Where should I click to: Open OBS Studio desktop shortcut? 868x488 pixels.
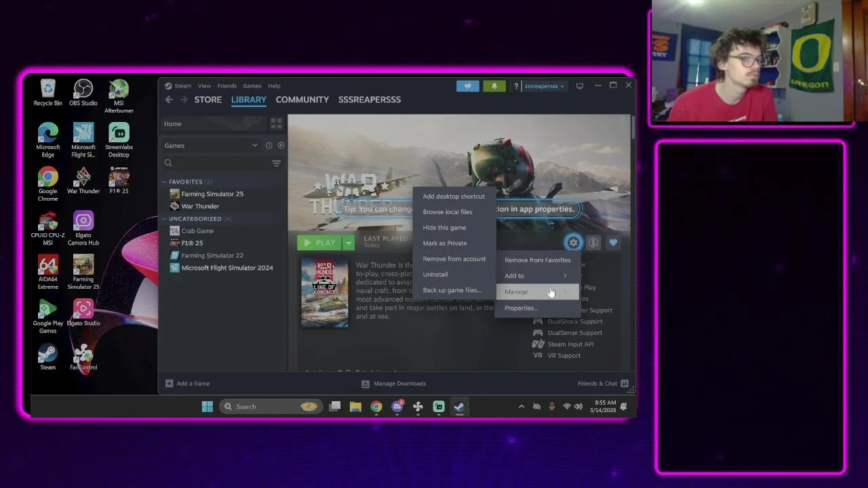pos(83,93)
